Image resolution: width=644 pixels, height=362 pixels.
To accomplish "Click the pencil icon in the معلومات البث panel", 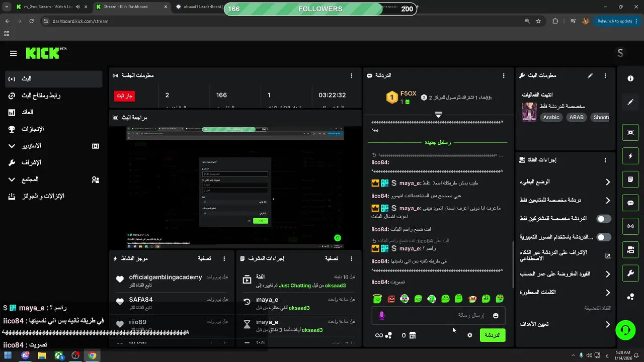I will click(590, 75).
